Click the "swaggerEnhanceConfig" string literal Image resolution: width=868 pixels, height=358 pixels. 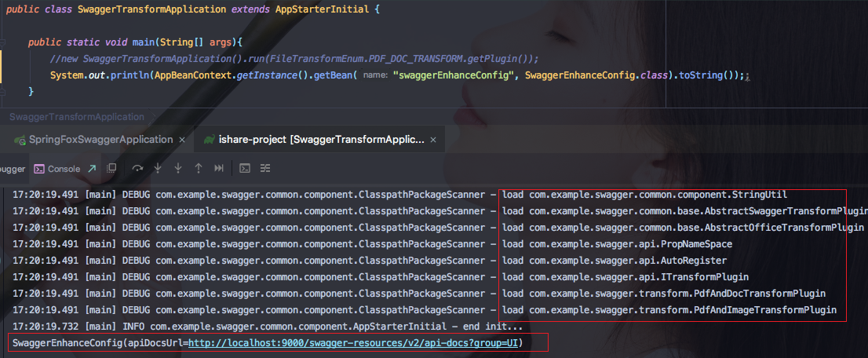click(x=454, y=75)
